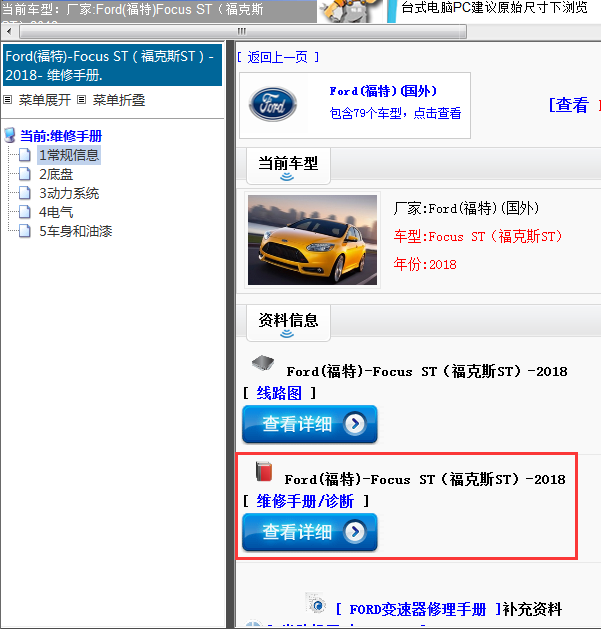The width and height of the screenshot is (601, 629).
Task: Expand all menus with 菜单展开
Action: coord(45,100)
